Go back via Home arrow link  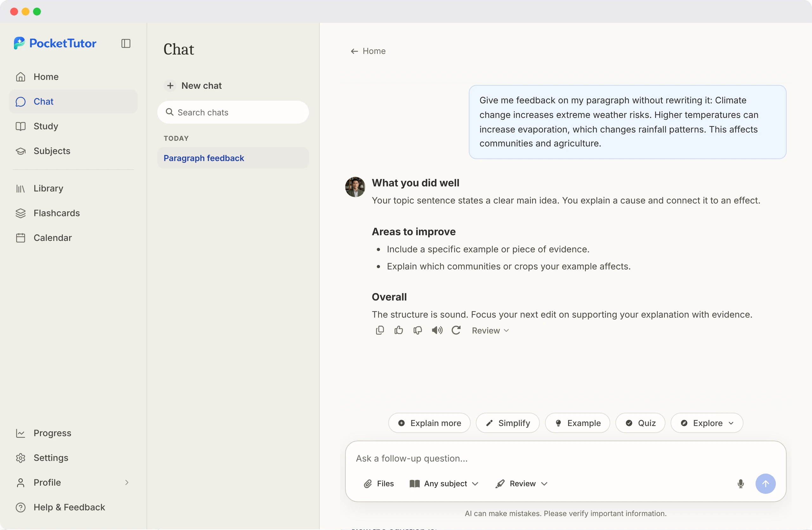coord(368,51)
